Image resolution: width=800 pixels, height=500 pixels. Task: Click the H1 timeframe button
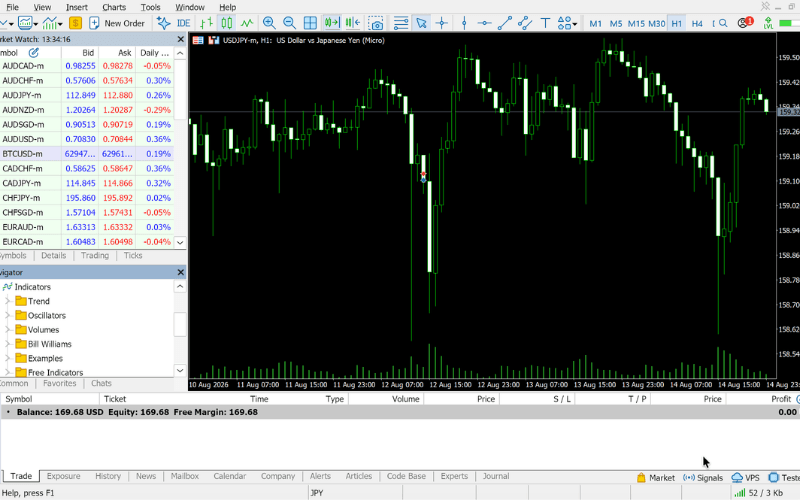point(677,23)
